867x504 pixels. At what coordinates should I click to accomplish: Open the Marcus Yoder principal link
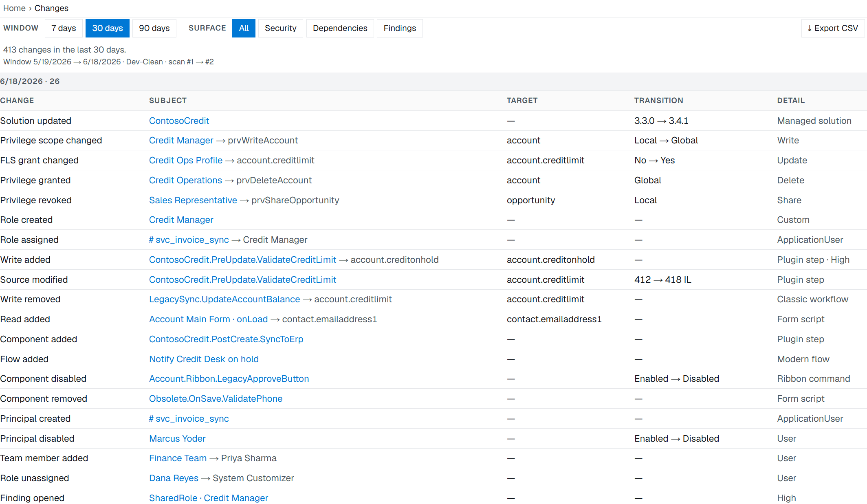pyautogui.click(x=177, y=438)
